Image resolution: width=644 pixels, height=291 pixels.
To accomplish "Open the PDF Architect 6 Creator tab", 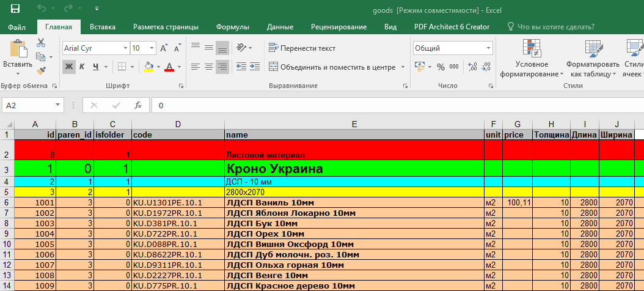I will pyautogui.click(x=452, y=27).
